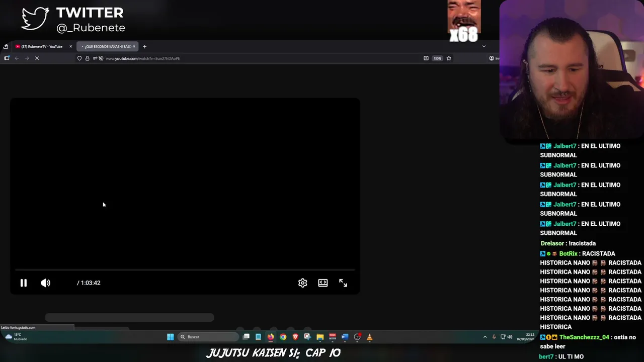The width and height of the screenshot is (644, 362).
Task: Launch Brave browser from the taskbar
Action: pyautogui.click(x=295, y=337)
